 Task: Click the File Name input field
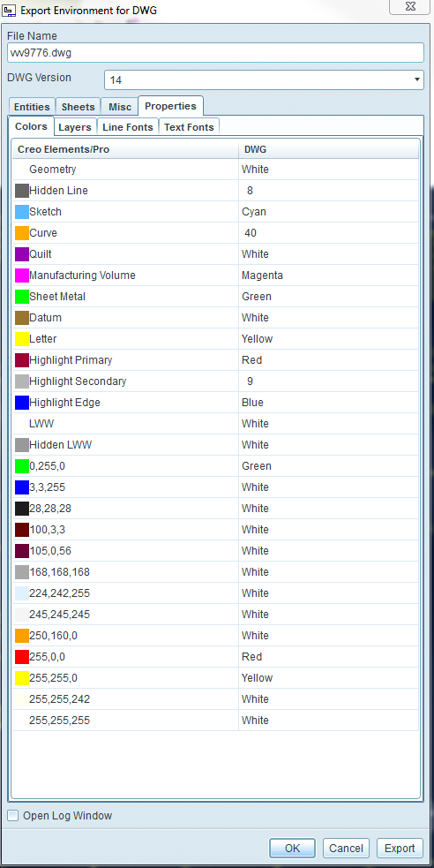215,53
